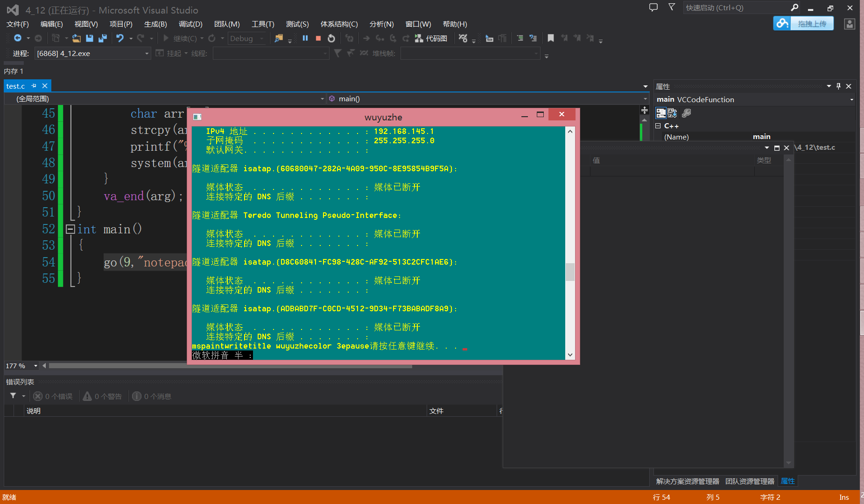Open the 代码图 code map button
This screenshot has width=864, height=504.
[431, 38]
